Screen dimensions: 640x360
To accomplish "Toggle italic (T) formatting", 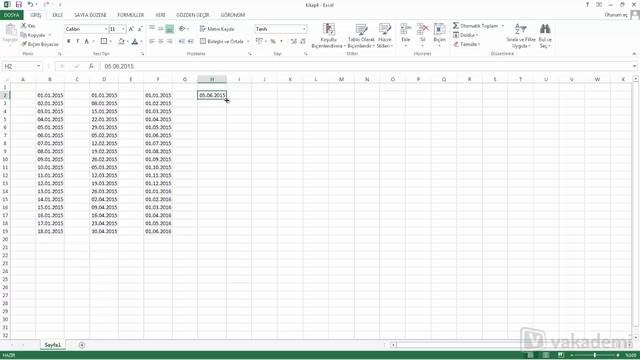I will click(x=77, y=41).
